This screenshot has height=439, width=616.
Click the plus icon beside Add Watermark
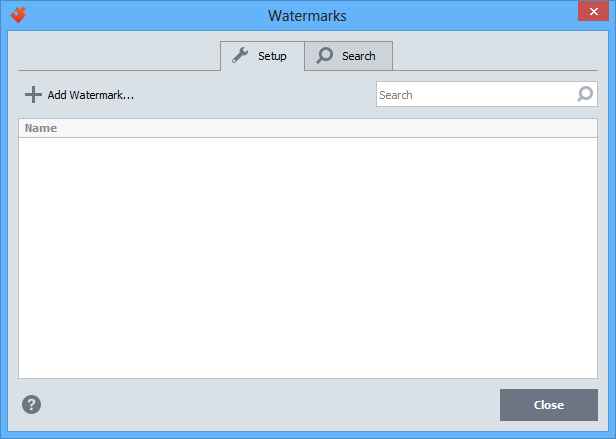33,95
